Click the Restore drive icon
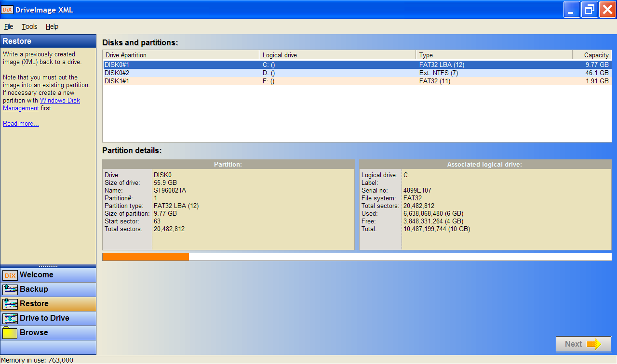Viewport: 617px width, 364px height. pyautogui.click(x=10, y=304)
